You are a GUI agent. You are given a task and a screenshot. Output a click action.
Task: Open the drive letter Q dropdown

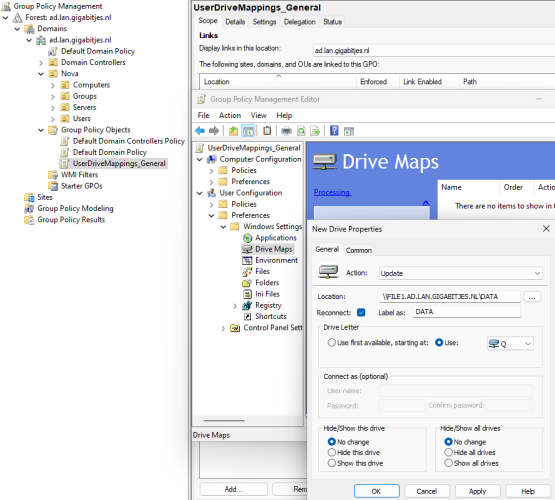(x=510, y=343)
